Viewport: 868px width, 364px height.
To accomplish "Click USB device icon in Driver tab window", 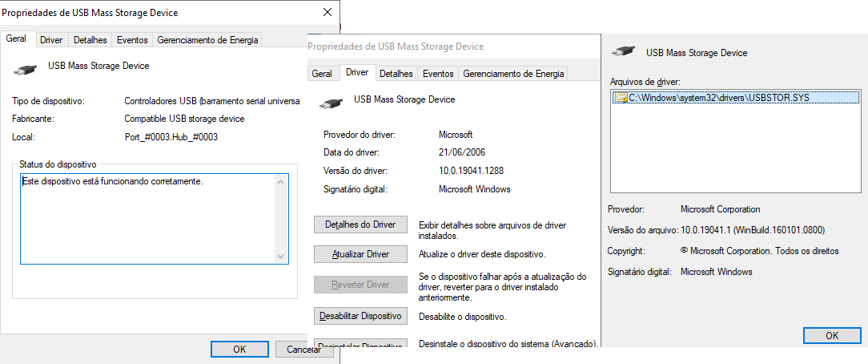I will (331, 103).
